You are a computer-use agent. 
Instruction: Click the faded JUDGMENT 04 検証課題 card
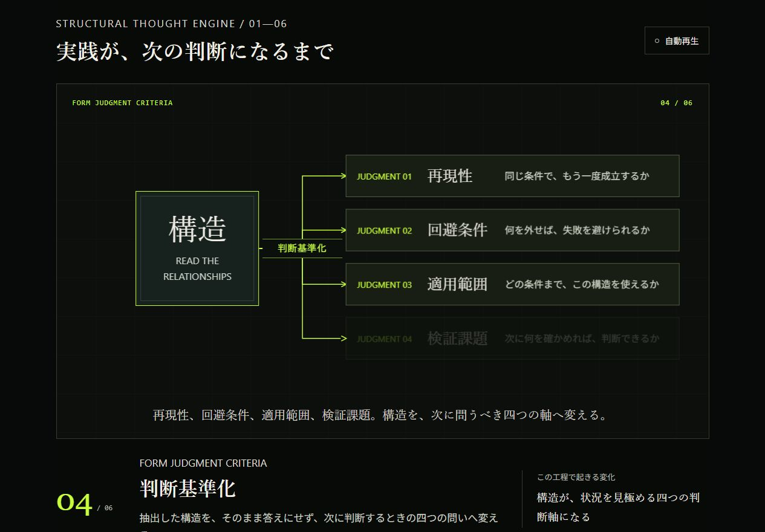coord(512,339)
